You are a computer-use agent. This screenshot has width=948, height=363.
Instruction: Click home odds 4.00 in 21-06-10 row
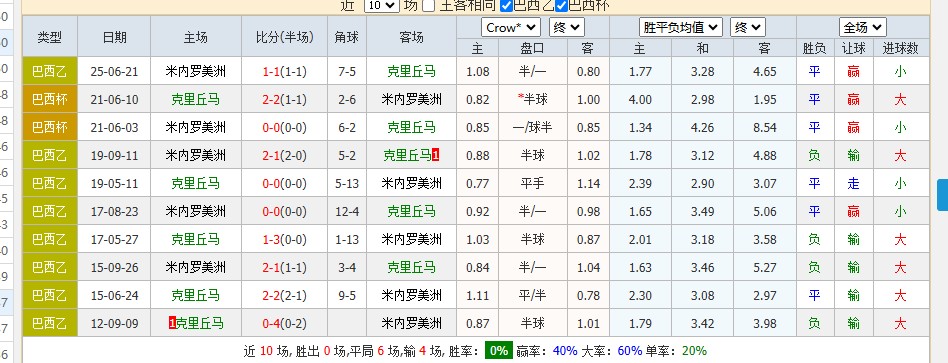point(640,99)
